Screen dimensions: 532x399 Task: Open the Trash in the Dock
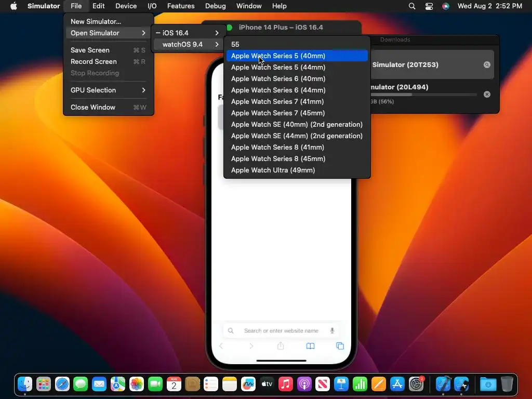point(507,384)
